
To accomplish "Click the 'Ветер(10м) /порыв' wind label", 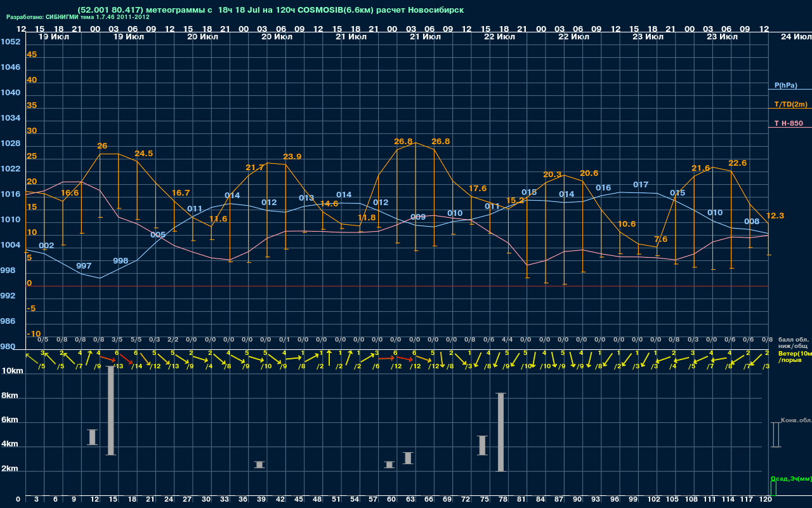I will (794, 356).
